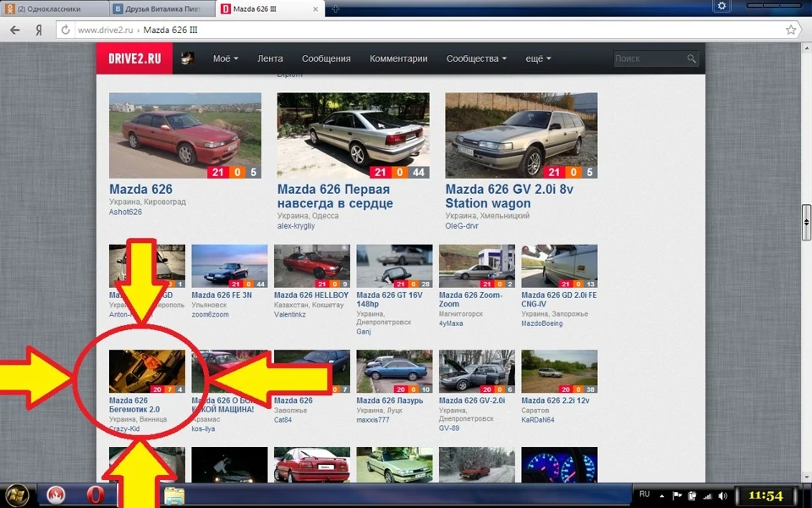Click the 11:54 taskbar clock
812x508 pixels.
[765, 496]
